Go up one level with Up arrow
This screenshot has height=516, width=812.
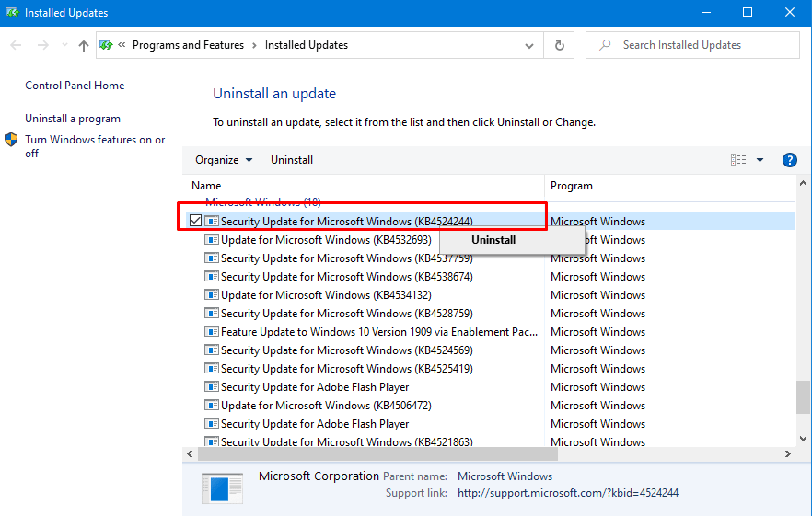pyautogui.click(x=84, y=46)
